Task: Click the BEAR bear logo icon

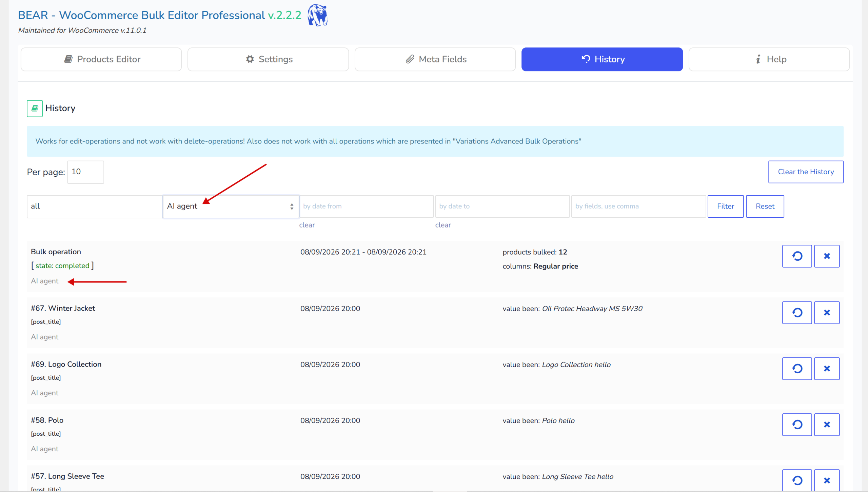Action: [x=317, y=15]
